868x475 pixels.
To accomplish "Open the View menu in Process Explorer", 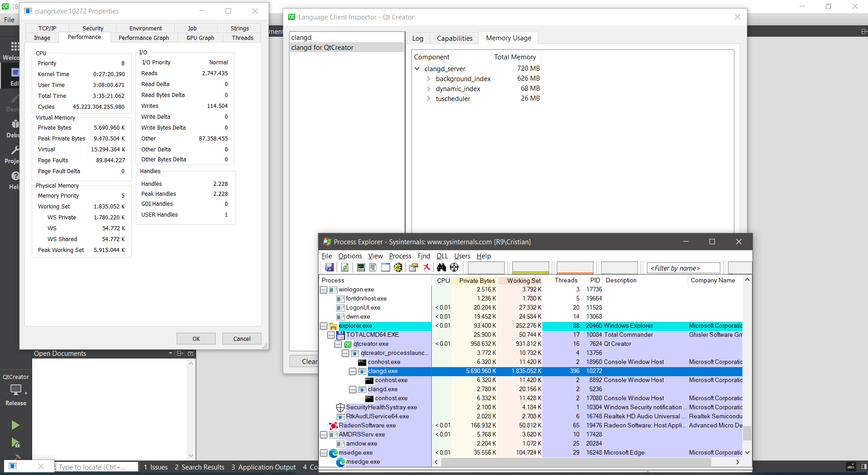I will 375,256.
